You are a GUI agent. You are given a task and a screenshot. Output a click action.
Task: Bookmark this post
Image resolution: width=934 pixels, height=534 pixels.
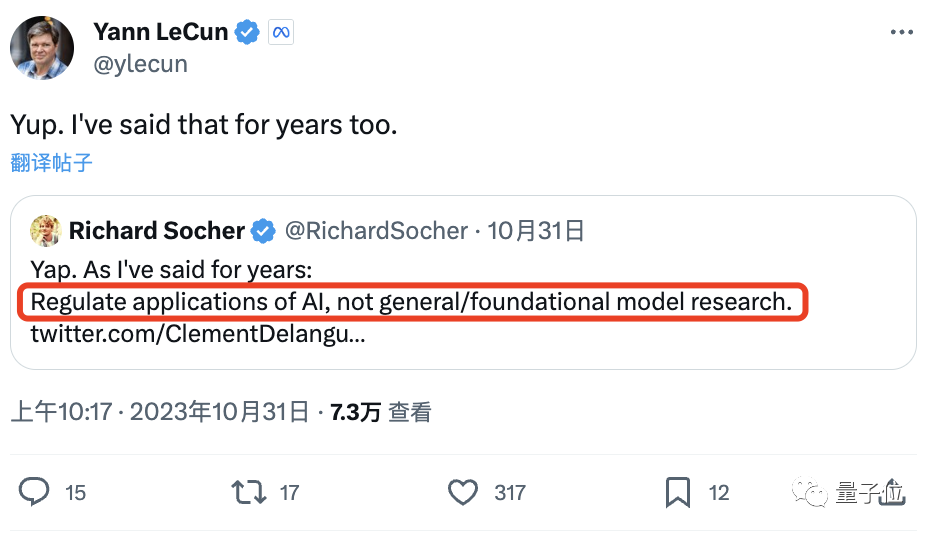[678, 491]
